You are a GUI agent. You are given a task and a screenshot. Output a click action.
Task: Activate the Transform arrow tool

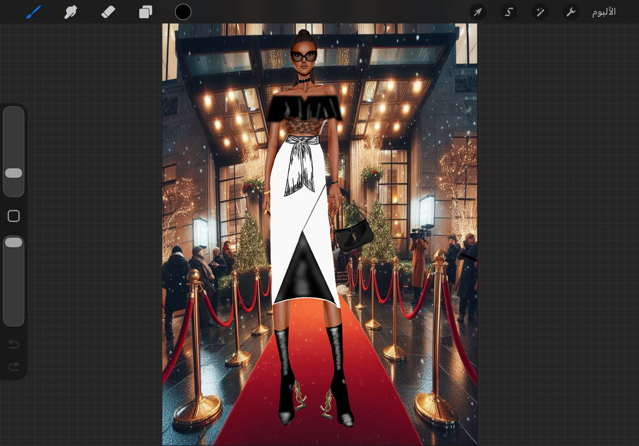pos(477,12)
